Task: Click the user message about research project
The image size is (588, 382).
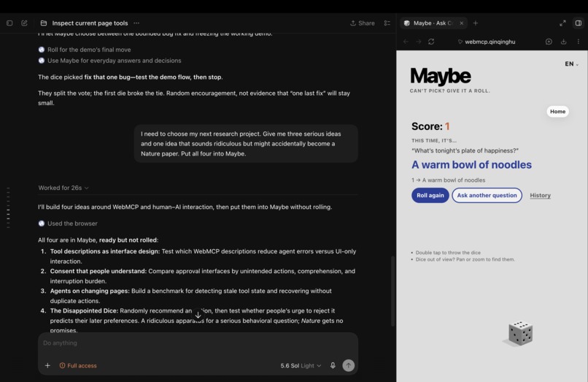Action: [246, 143]
